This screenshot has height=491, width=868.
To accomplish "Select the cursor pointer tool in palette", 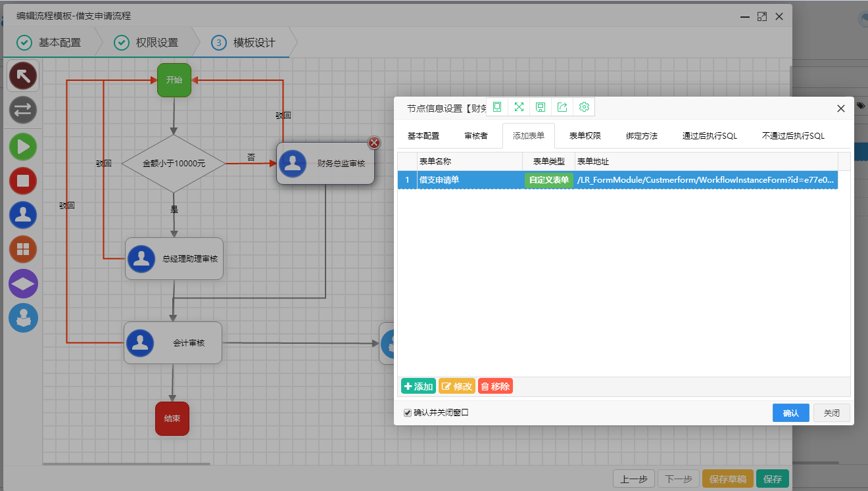I will tap(23, 76).
